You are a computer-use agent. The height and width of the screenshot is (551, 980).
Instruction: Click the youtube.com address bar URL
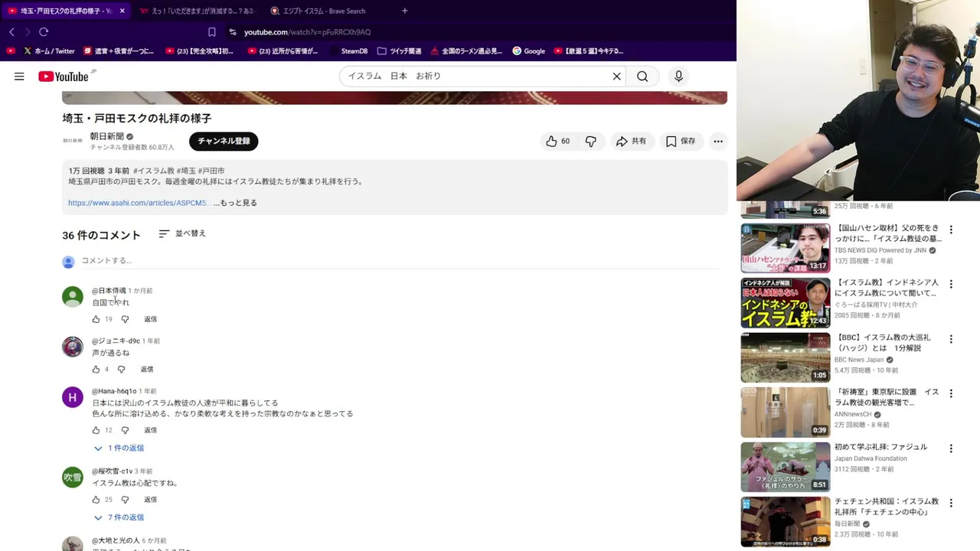click(x=307, y=32)
